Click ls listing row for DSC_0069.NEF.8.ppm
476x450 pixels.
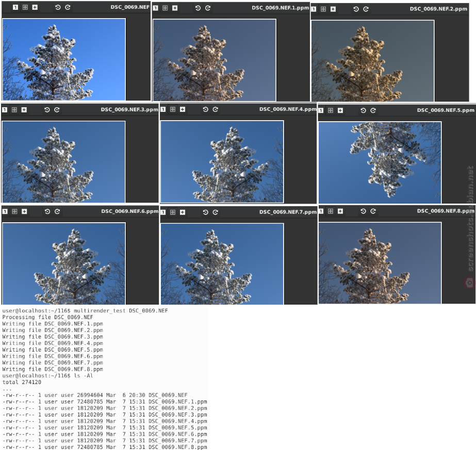105,447
